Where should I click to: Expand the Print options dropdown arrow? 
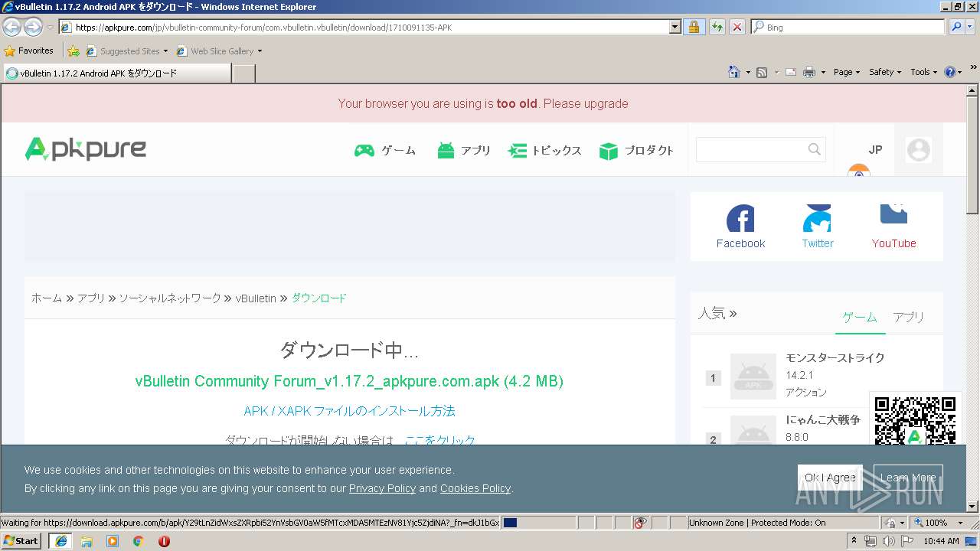click(823, 72)
